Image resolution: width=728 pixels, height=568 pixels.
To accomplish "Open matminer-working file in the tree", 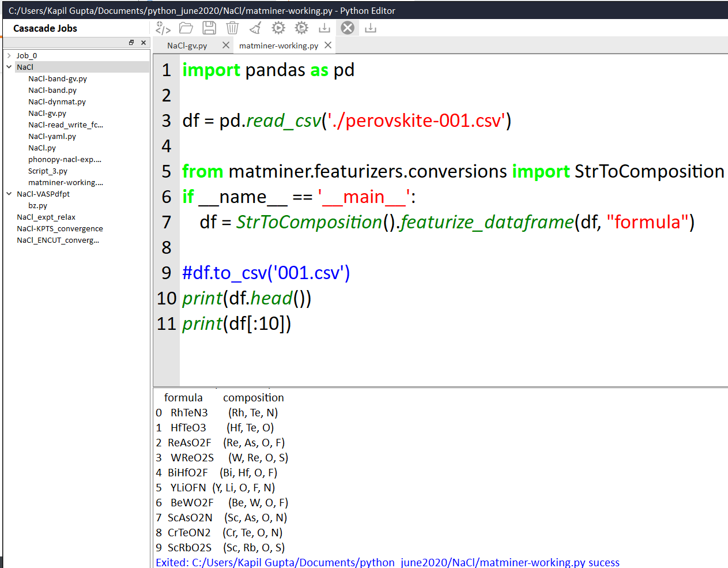I will click(66, 182).
